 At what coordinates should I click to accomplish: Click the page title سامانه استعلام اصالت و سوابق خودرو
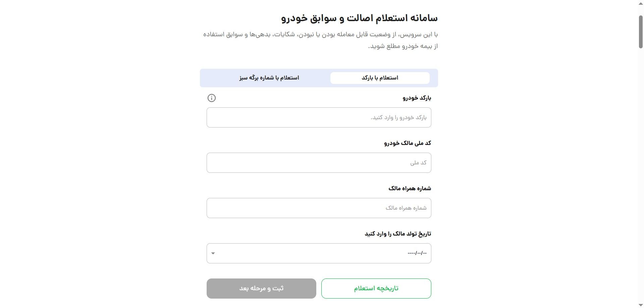(x=360, y=17)
